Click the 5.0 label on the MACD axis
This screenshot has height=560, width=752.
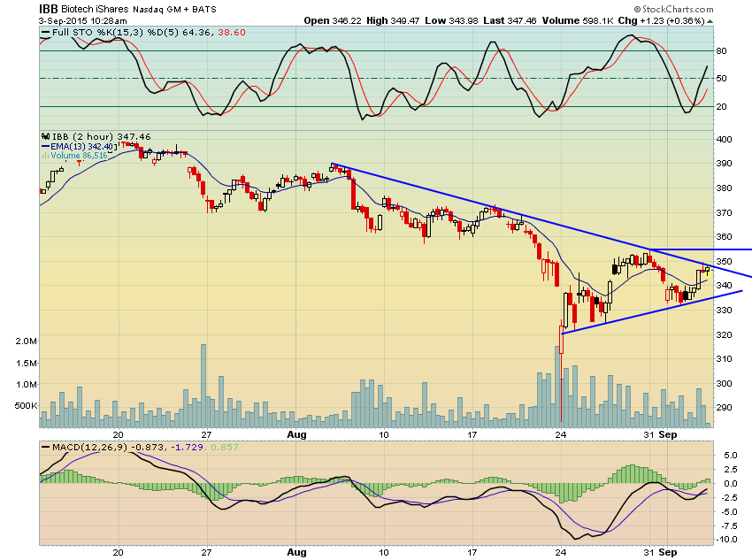[x=731, y=455]
